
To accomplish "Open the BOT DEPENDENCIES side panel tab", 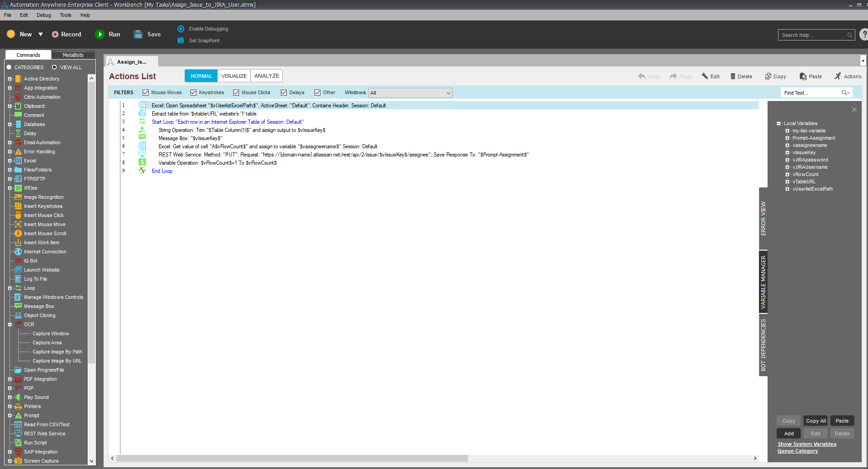I will coord(763,345).
